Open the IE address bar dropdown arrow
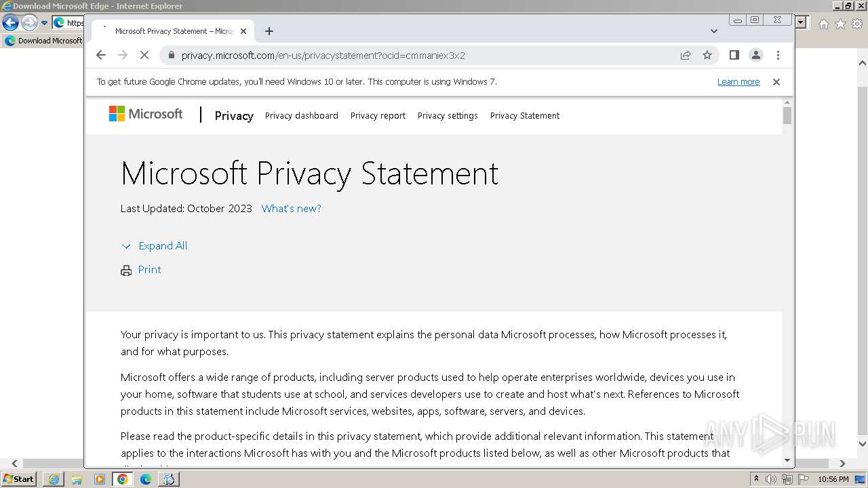Screen dimensions: 868x488 click(x=802, y=22)
